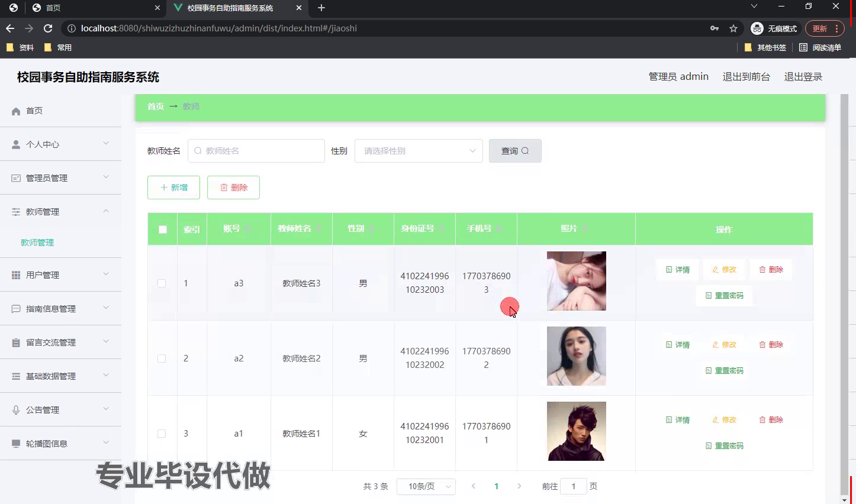The image size is (856, 504).
Task: Go back using the browser back arrow
Action: coord(10,28)
